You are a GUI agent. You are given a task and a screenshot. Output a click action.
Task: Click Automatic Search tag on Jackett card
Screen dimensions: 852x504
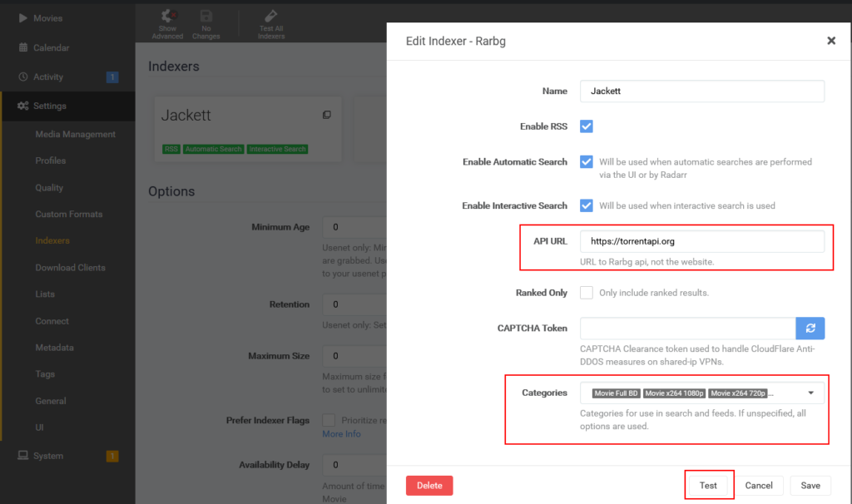tap(213, 149)
